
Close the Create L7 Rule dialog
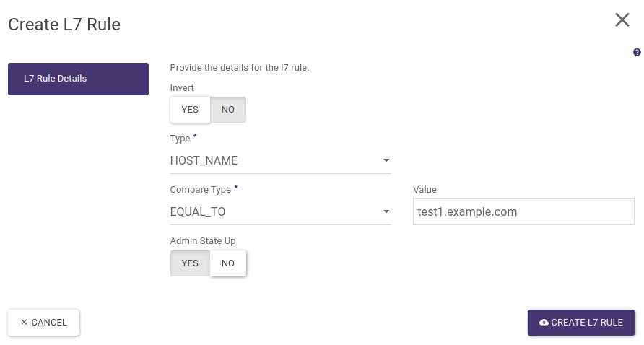622,20
